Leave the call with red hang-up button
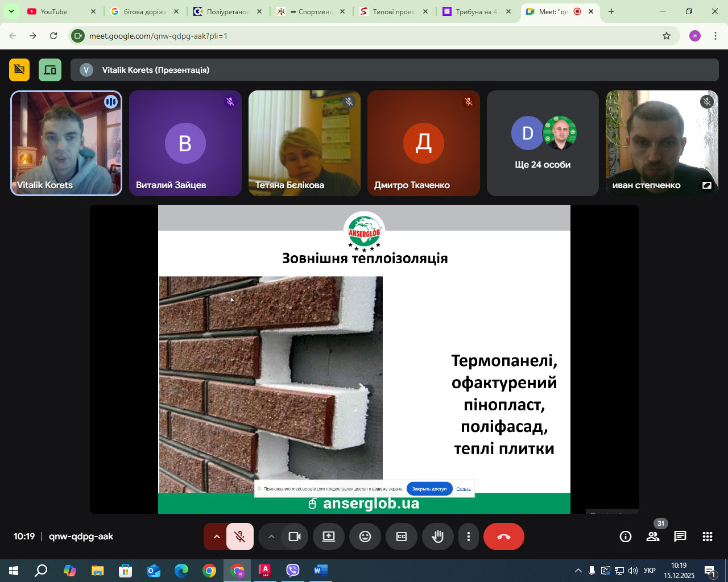The height and width of the screenshot is (582, 728). point(503,537)
